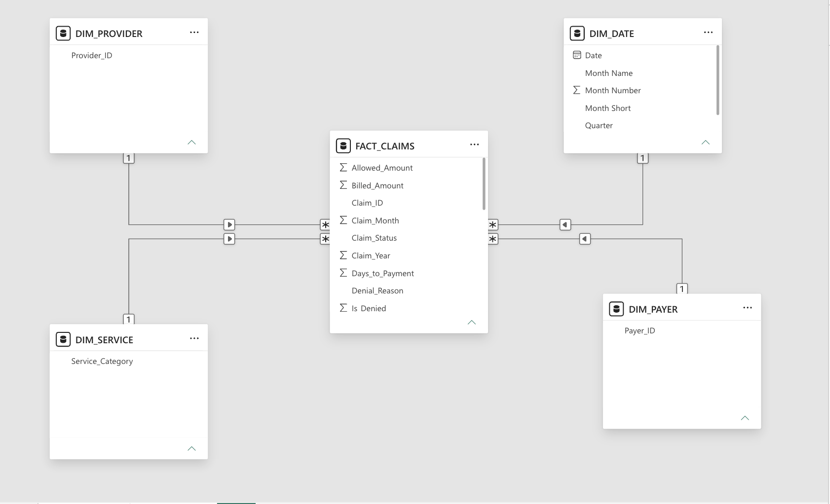
Task: Collapse the DIM_SERVICE table card
Action: click(191, 449)
